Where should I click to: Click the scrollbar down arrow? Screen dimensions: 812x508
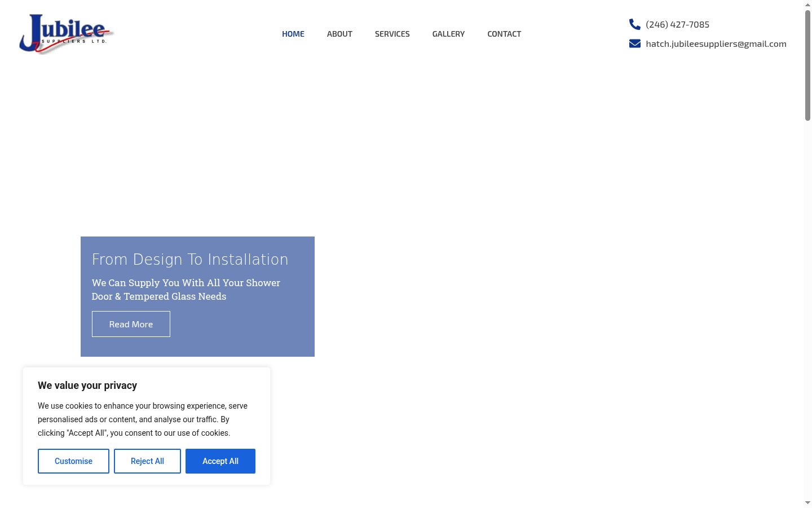(x=807, y=503)
